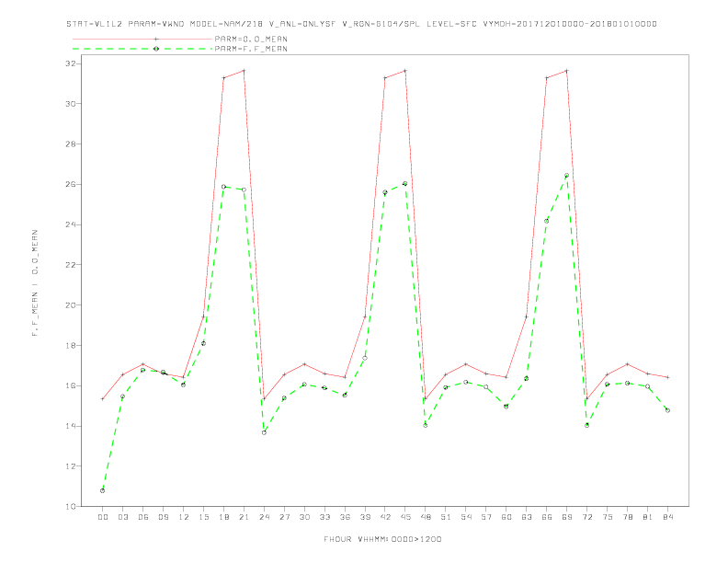This screenshot has width=728, height=563.
Task: Click the red peak data point at hour 45
Action: 405,71
